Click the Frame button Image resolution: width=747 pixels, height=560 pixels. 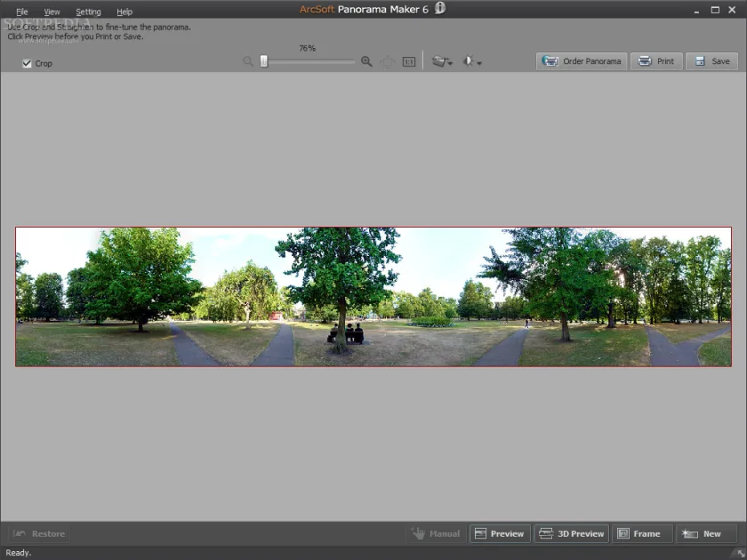[x=642, y=534]
